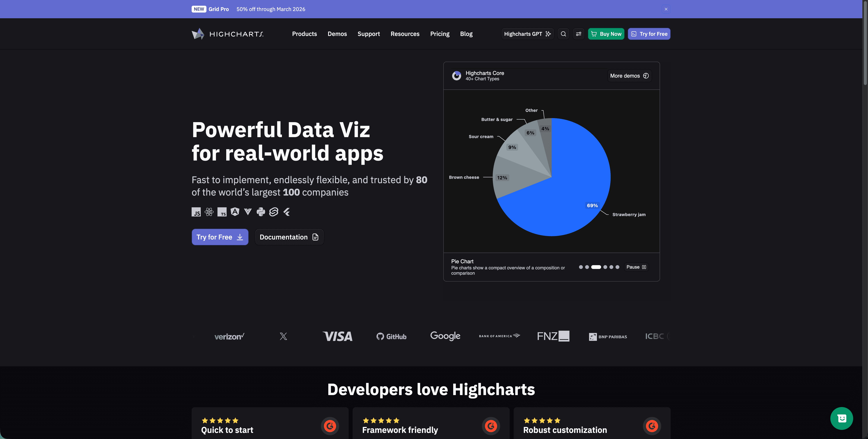
Task: Click the Flutter framework icon
Action: click(287, 212)
